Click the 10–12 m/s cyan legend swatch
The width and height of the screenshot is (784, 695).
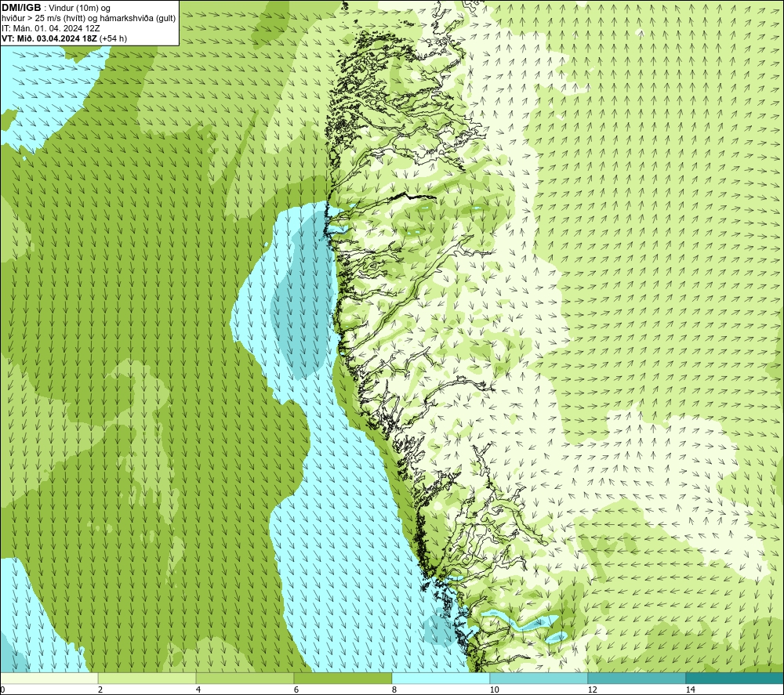(x=539, y=678)
